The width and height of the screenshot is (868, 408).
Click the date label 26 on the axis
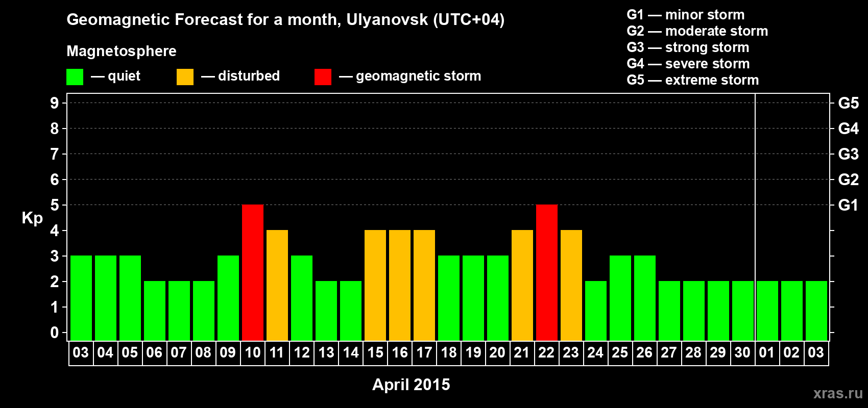(644, 352)
